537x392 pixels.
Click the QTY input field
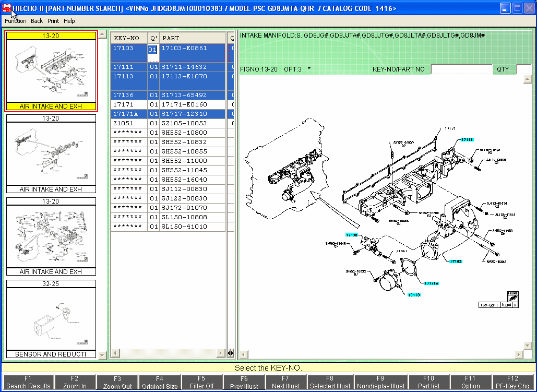[x=523, y=69]
